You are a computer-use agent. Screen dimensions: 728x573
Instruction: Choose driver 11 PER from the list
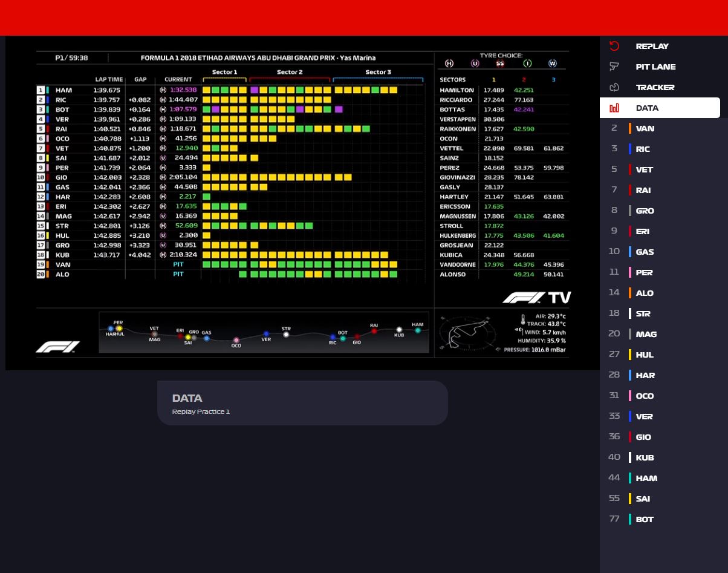664,272
